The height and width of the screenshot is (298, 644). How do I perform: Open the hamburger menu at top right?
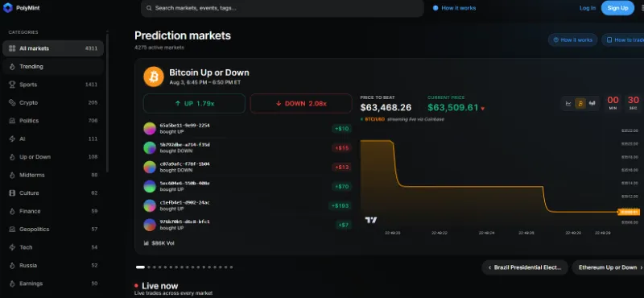642,8
